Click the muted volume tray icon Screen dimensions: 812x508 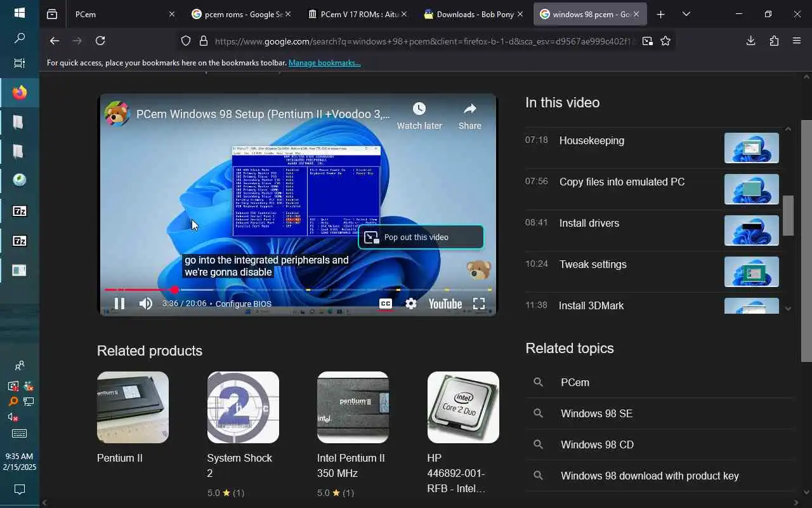[x=13, y=417]
